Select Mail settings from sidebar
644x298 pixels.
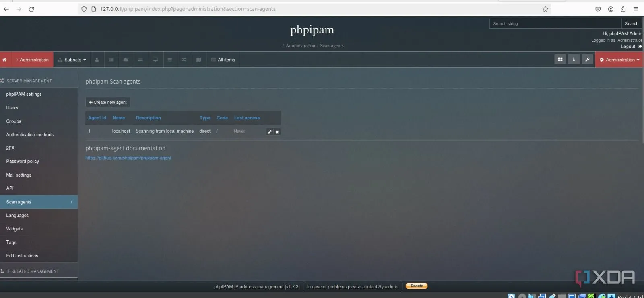(19, 175)
